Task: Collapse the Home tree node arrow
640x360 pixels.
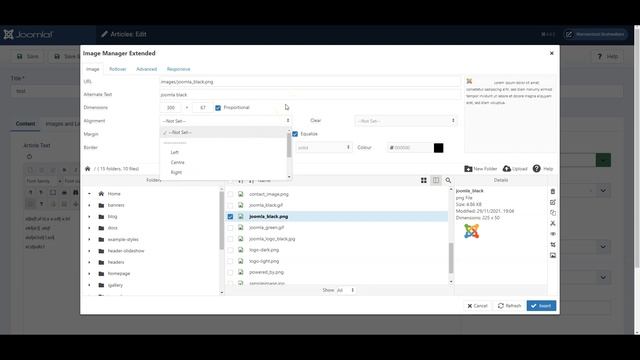Action: [x=89, y=194]
